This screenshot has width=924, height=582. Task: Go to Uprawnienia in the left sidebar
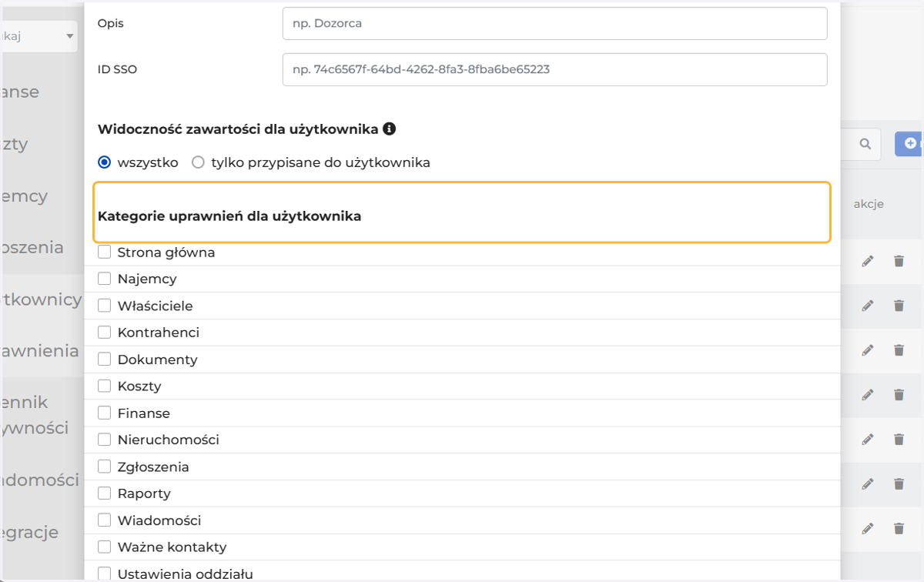[41, 351]
